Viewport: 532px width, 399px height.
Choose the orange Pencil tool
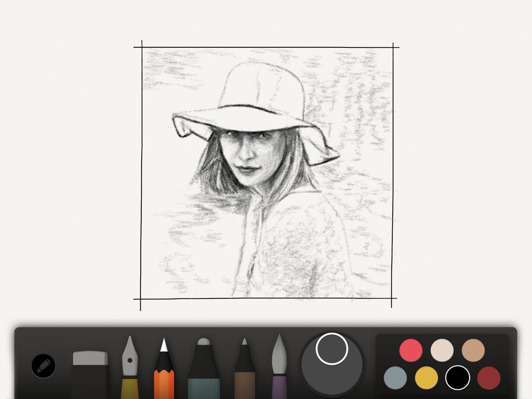[165, 372]
